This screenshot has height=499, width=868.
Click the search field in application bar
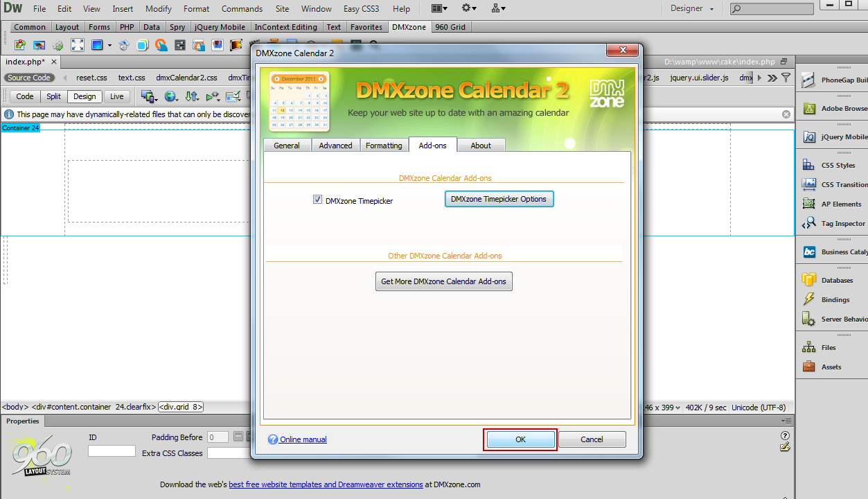(772, 9)
